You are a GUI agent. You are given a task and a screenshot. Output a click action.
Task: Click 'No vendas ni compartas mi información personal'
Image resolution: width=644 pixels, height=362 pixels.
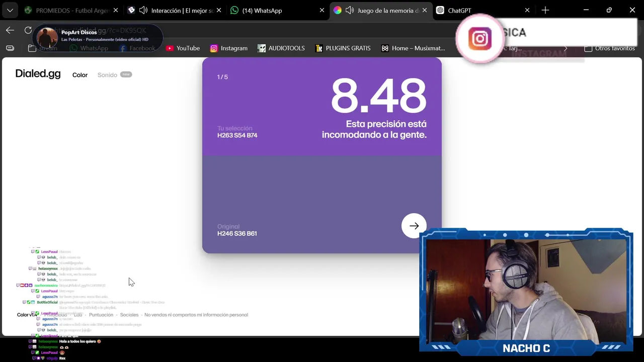point(196,315)
